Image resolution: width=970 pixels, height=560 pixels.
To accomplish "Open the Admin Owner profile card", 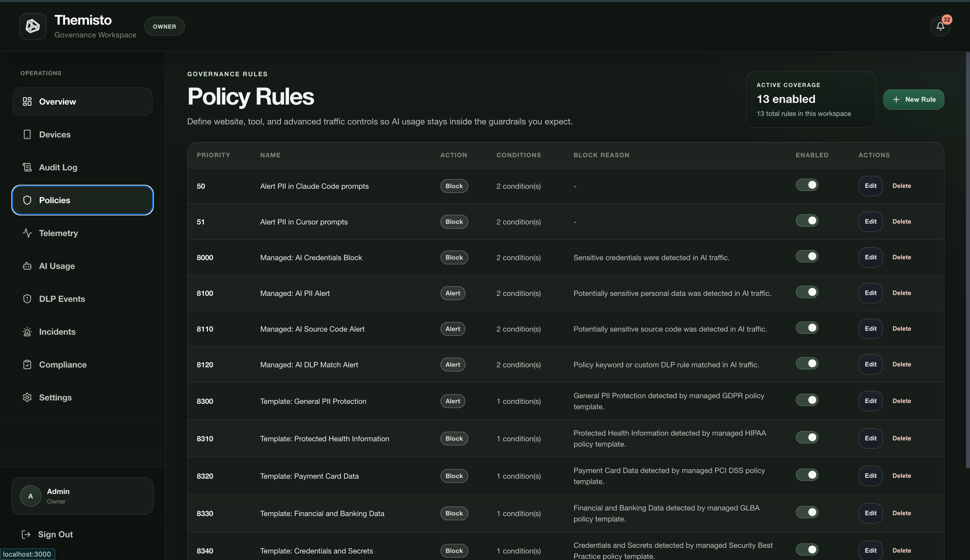I will pyautogui.click(x=82, y=496).
